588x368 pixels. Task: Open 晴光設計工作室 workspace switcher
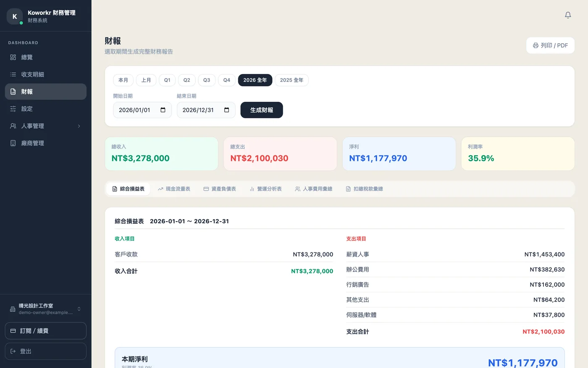pos(46,309)
